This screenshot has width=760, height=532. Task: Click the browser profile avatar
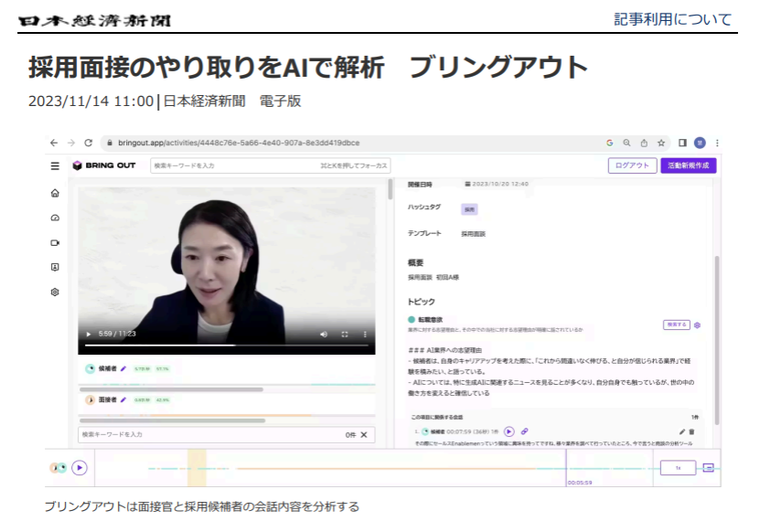click(x=700, y=143)
